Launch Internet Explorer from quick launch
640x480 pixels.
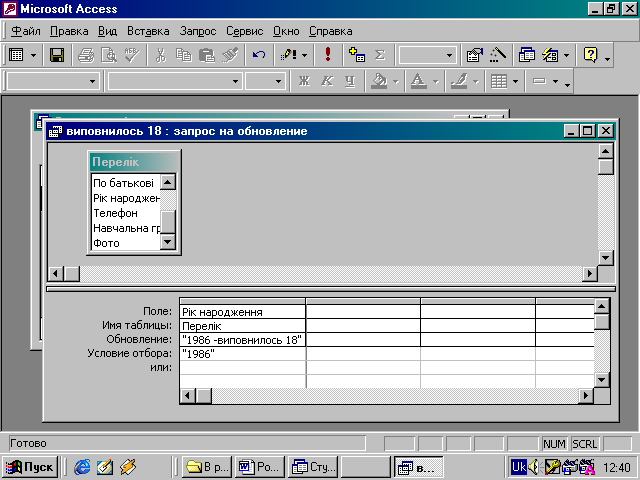[82, 467]
